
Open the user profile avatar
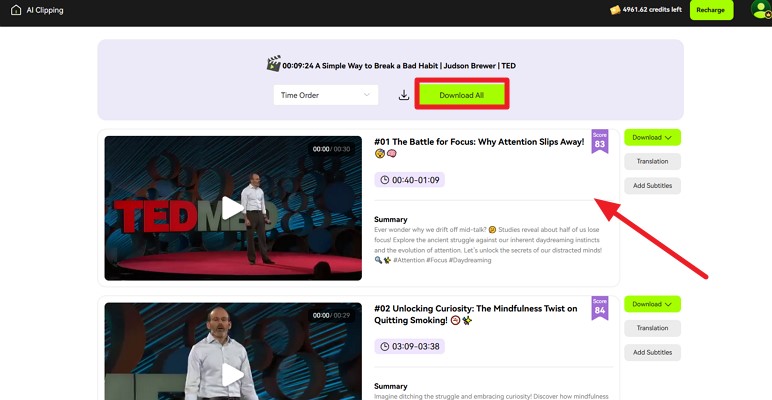click(761, 10)
